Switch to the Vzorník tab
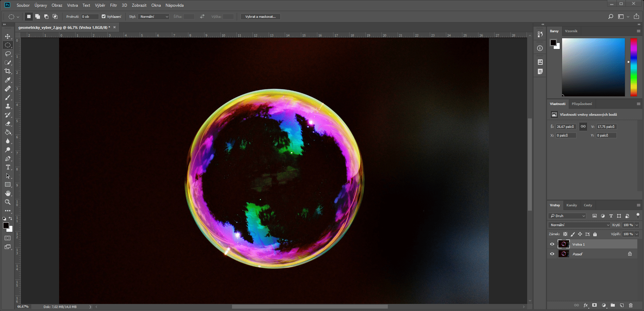This screenshot has width=644, height=311. (571, 31)
